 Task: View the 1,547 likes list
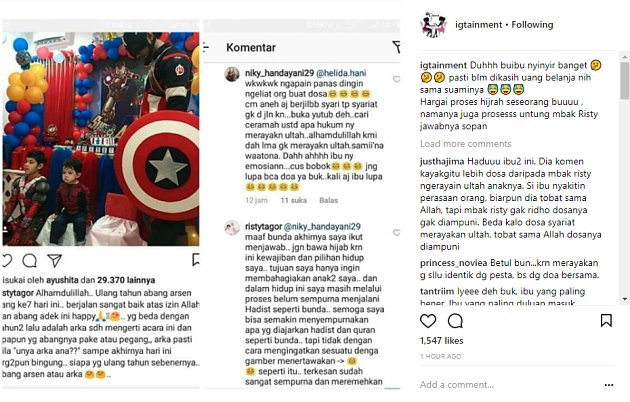pyautogui.click(x=442, y=341)
